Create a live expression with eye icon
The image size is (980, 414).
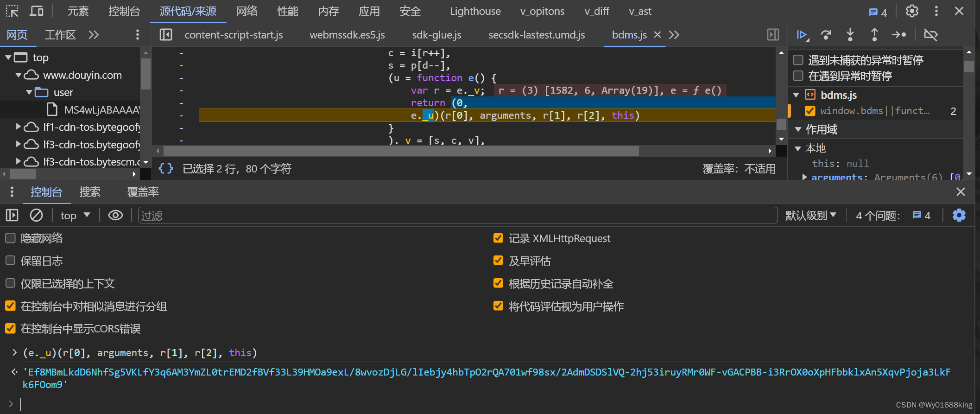(115, 215)
